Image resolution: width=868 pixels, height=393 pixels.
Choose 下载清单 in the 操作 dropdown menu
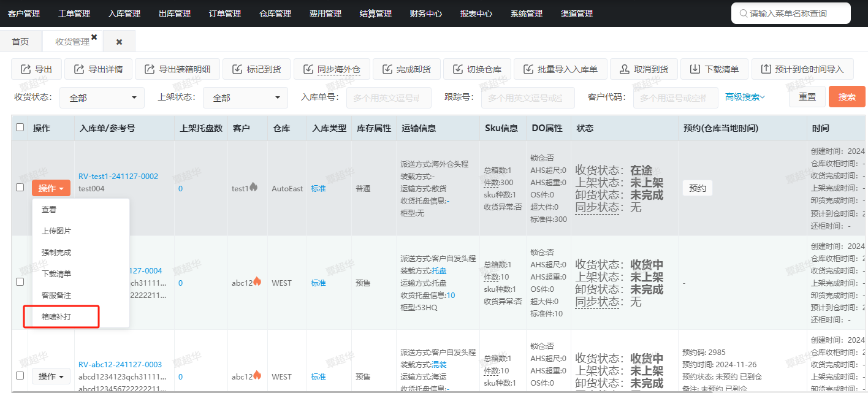(x=81, y=274)
